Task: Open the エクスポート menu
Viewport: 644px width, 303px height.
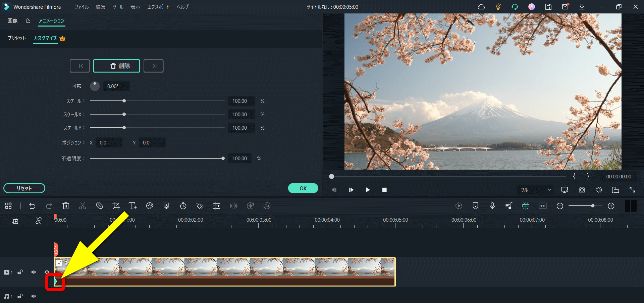Action: (x=158, y=7)
